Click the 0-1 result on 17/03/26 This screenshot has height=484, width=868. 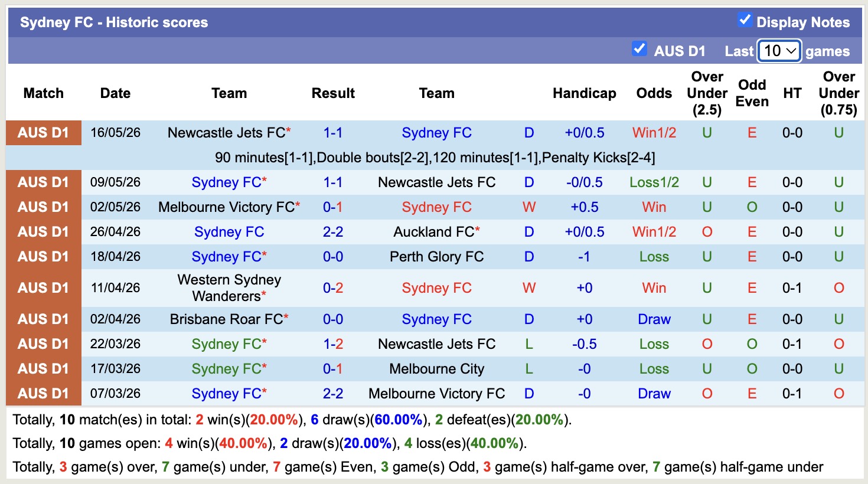(333, 369)
